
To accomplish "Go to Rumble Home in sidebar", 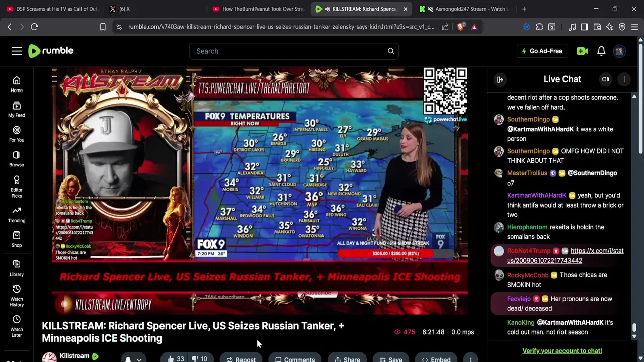I will 17,84.
